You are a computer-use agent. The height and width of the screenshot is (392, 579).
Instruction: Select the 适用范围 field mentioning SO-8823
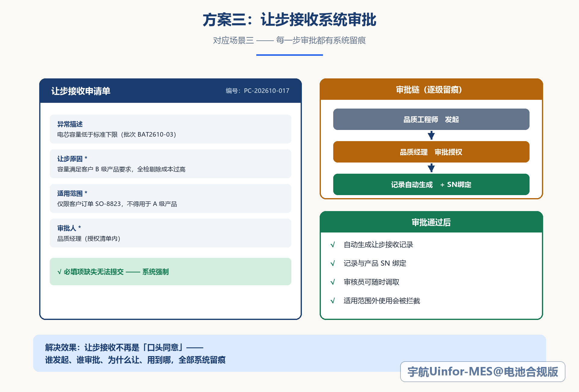click(x=170, y=198)
